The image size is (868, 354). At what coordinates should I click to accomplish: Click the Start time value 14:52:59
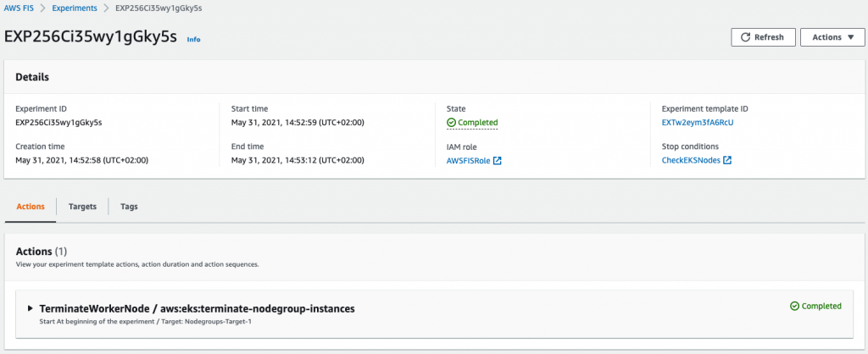click(x=298, y=122)
